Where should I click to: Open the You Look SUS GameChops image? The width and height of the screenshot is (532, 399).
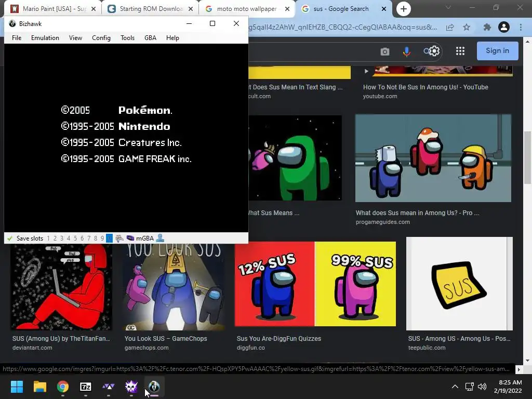[175, 287]
